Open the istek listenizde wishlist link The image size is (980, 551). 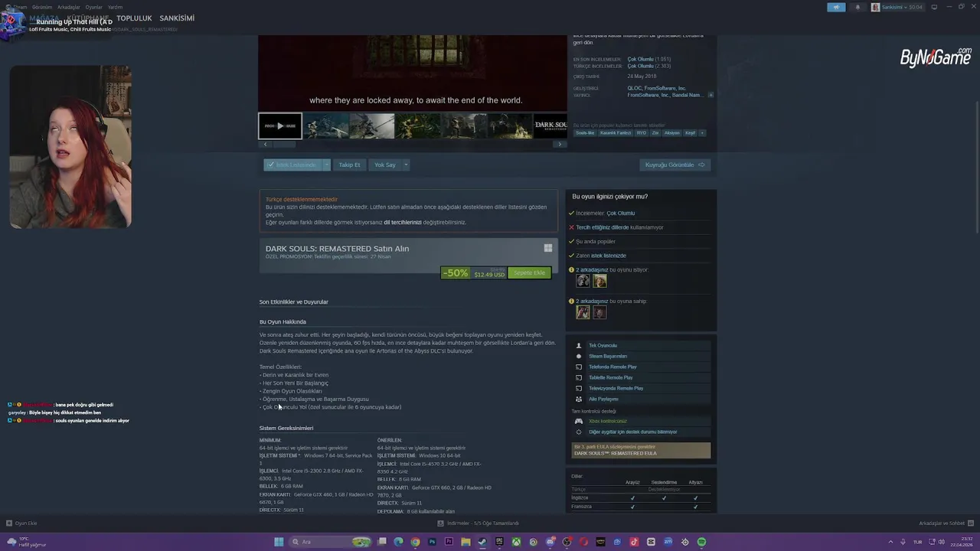click(x=609, y=256)
